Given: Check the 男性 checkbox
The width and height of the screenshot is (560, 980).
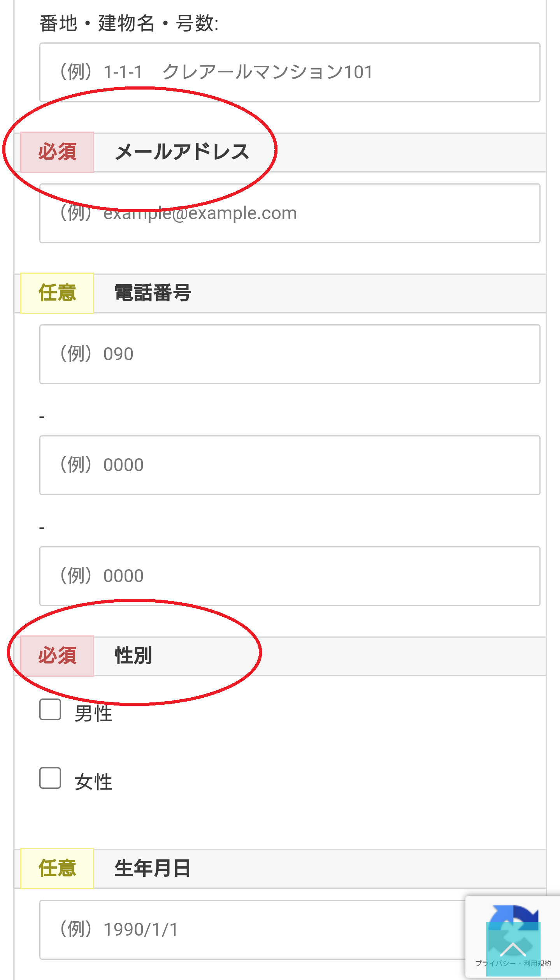Looking at the screenshot, I should coord(50,709).
